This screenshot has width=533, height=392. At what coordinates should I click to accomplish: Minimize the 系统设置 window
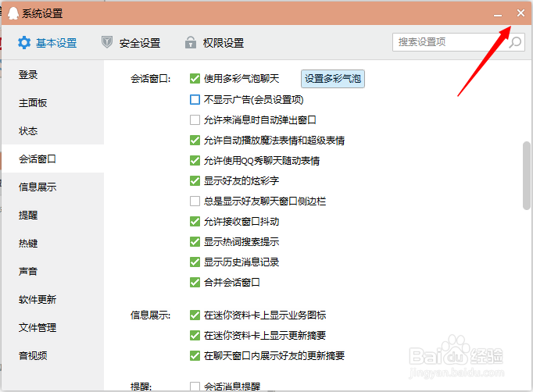click(498, 14)
